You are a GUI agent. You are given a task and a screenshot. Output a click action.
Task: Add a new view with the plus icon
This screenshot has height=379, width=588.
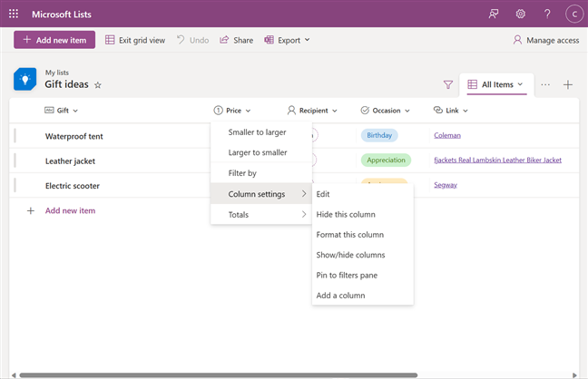coord(568,84)
